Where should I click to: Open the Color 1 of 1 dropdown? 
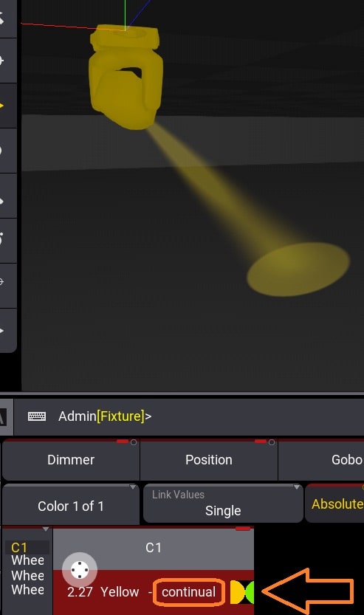click(x=71, y=505)
